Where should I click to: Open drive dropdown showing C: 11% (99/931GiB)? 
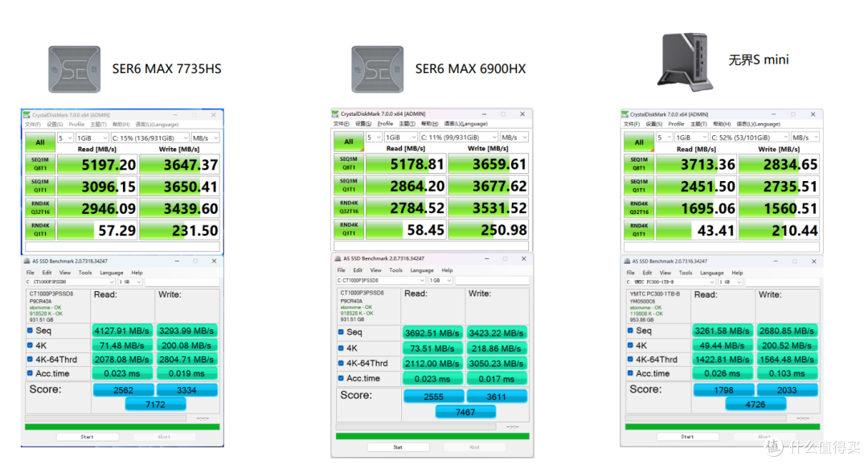(458, 137)
